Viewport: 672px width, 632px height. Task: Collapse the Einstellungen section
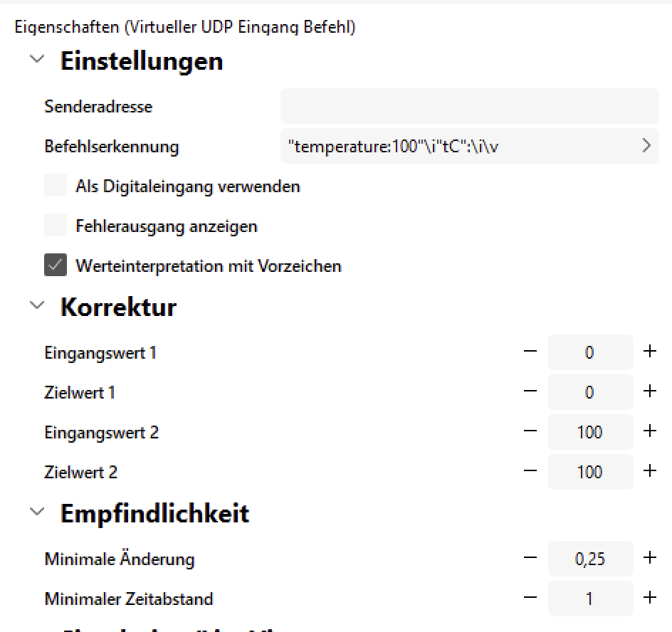37,58
